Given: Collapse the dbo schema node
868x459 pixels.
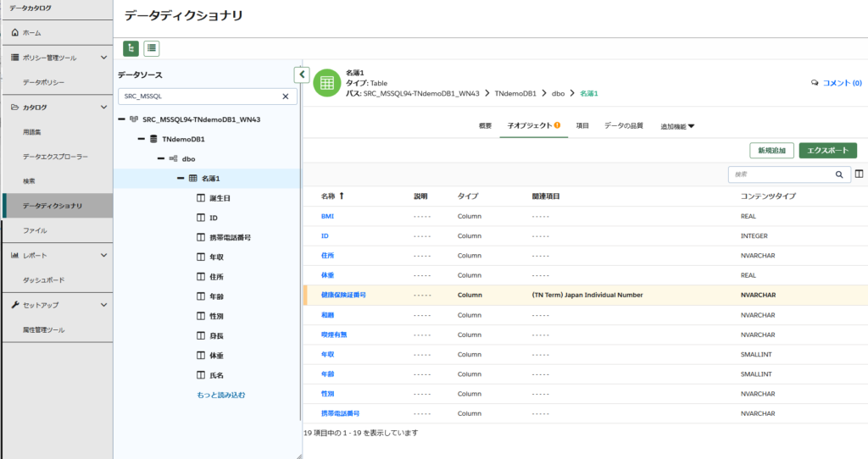Looking at the screenshot, I should point(161,158).
